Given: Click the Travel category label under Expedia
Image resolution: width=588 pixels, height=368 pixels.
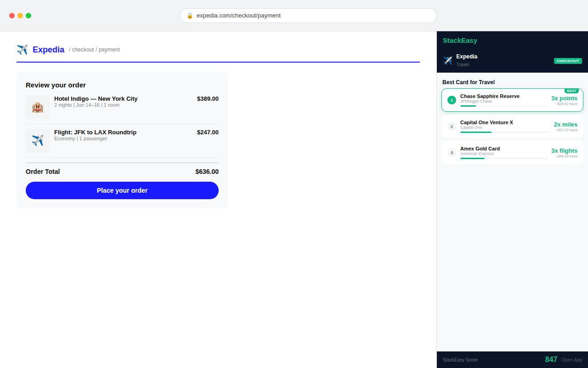Looking at the screenshot, I should tap(463, 64).
